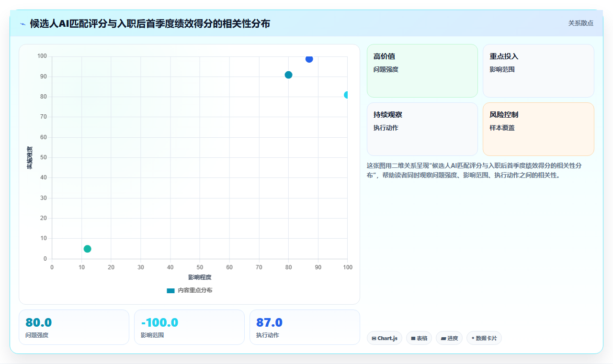This screenshot has height=364, width=613.
Task: Open the 风险控制 样本覆盖 card
Action: [538, 129]
